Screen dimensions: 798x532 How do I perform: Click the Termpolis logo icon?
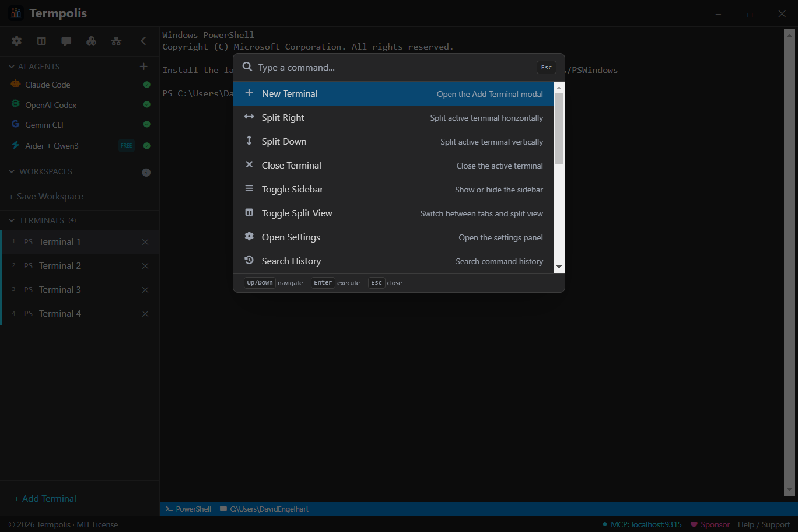pos(16,13)
